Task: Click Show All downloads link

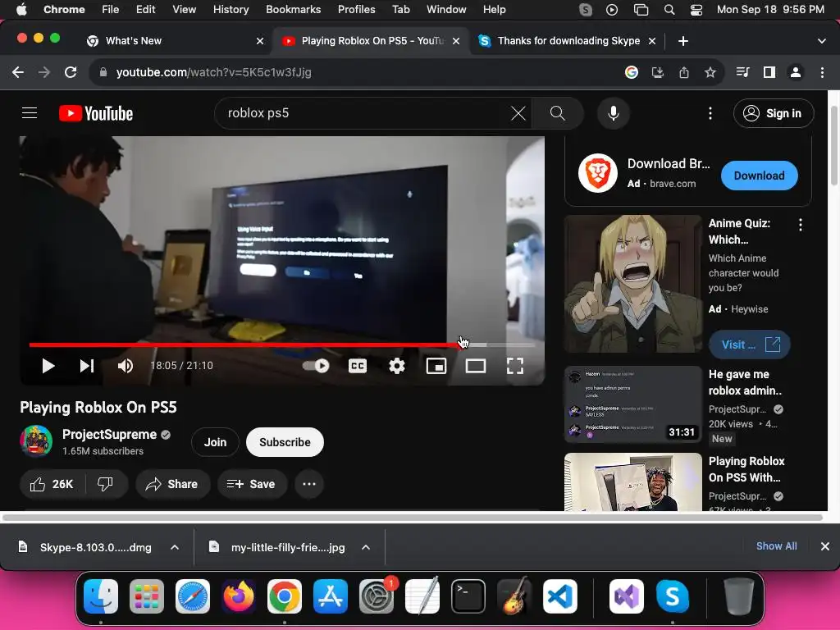Action: pyautogui.click(x=776, y=546)
